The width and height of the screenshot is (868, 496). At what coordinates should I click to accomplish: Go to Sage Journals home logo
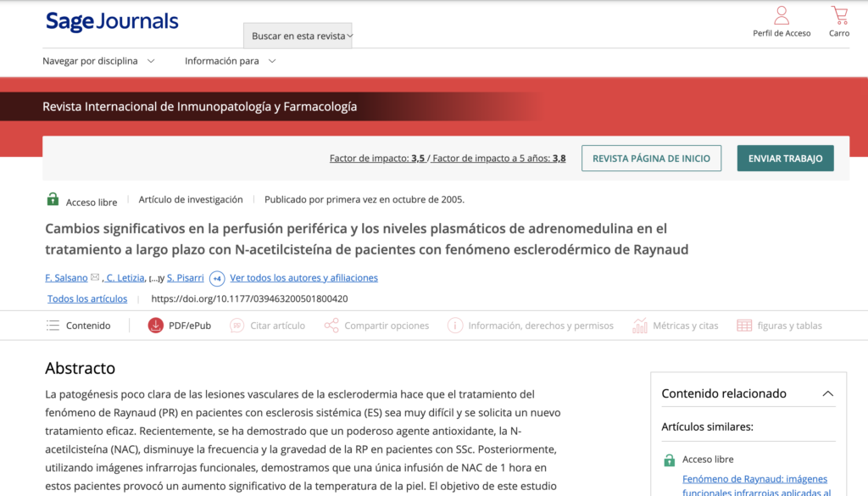tap(112, 22)
